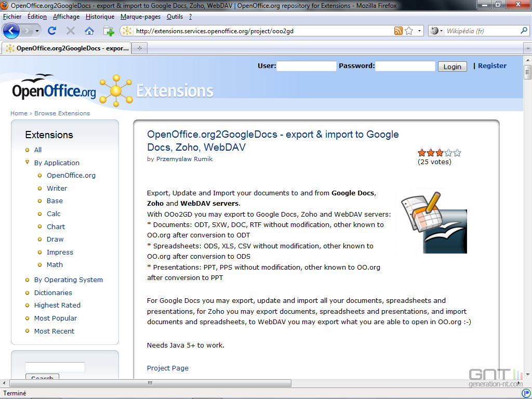
Task: Open the Register link
Action: point(492,66)
